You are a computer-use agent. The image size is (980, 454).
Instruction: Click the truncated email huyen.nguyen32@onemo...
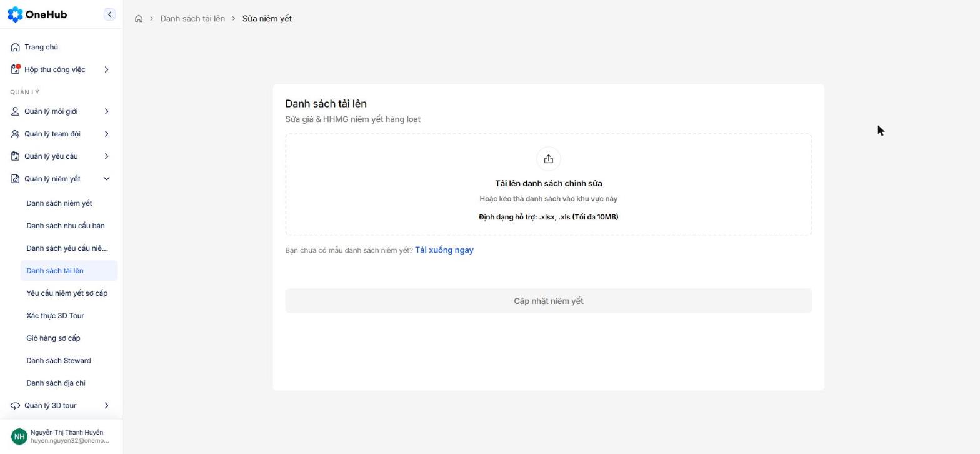pyautogui.click(x=69, y=441)
